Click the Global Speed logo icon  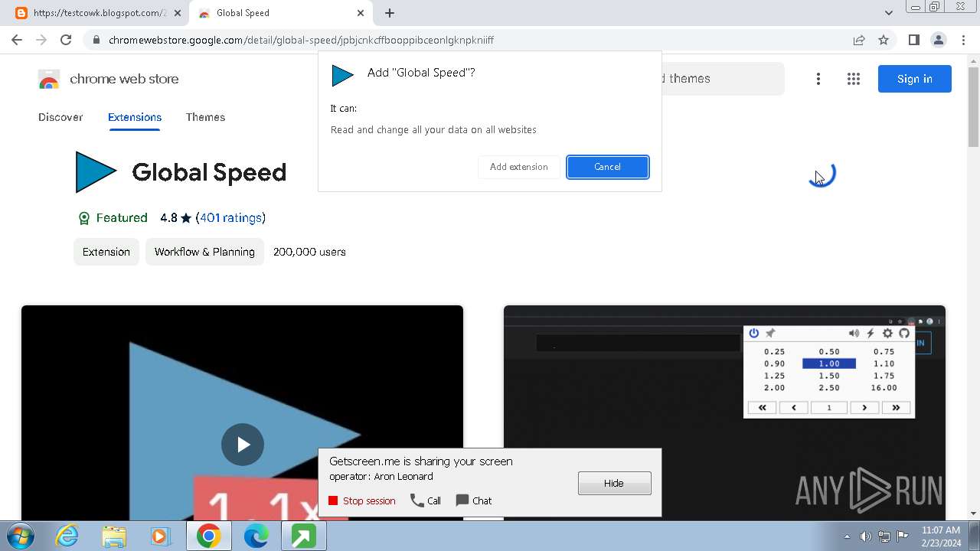pyautogui.click(x=96, y=172)
